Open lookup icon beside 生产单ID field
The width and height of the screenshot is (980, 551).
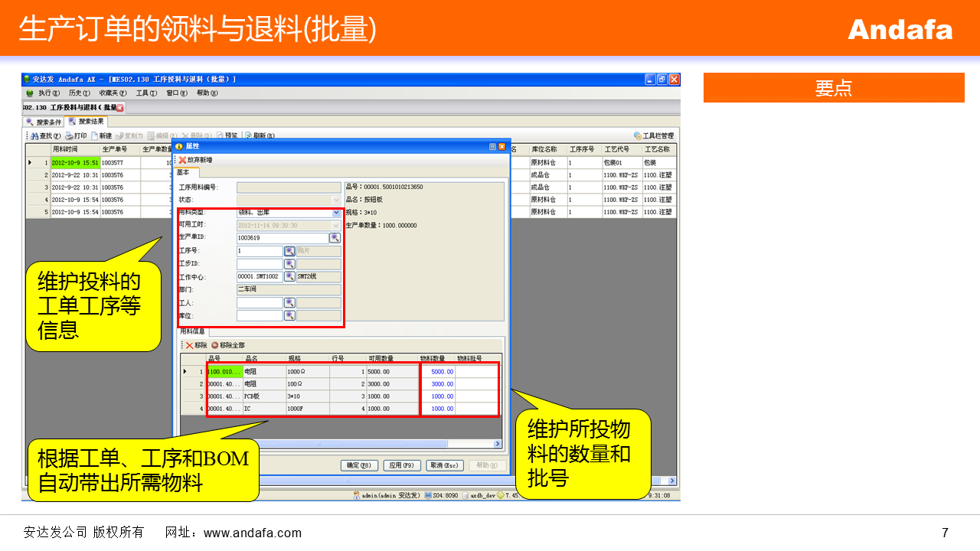click(335, 238)
